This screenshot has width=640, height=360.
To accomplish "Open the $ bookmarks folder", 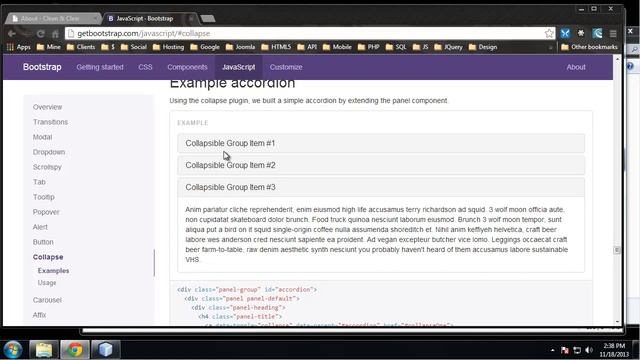I will point(108,47).
